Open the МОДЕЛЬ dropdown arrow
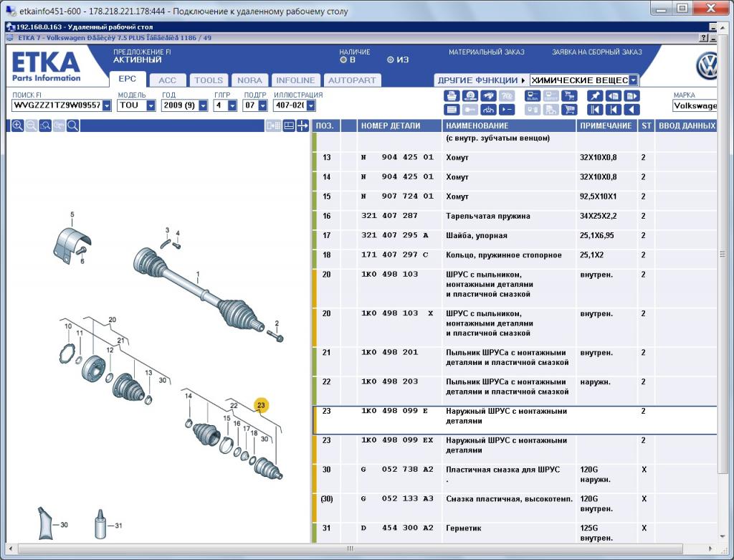Screen dimensions: 734x560 [x=151, y=105]
